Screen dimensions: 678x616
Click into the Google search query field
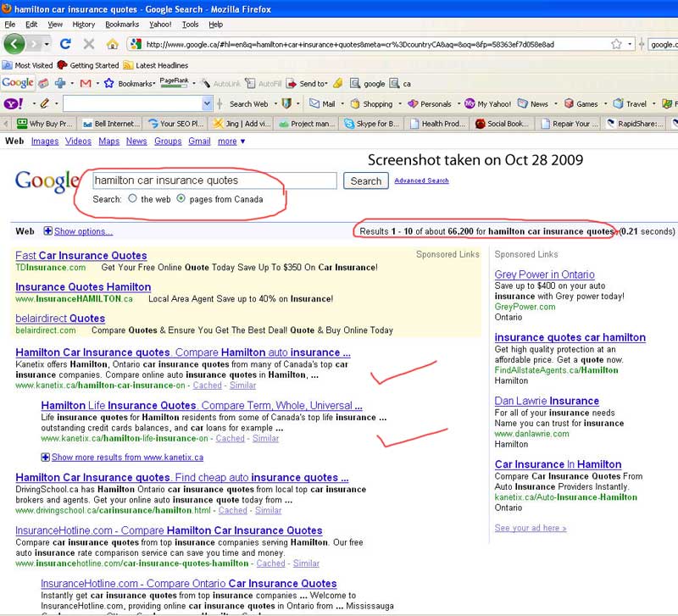point(214,180)
